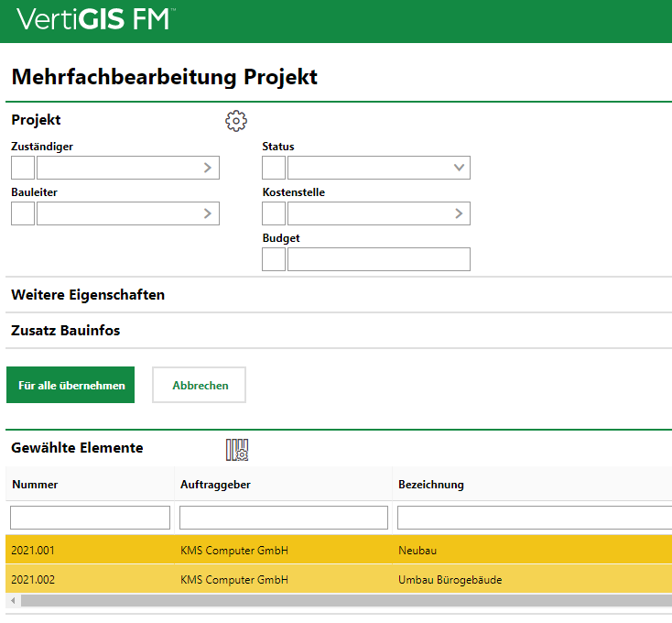Collapse the Projekt section header

[x=36, y=120]
